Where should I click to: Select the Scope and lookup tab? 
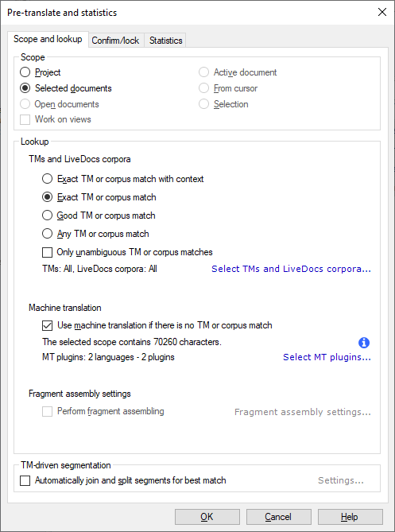(48, 39)
